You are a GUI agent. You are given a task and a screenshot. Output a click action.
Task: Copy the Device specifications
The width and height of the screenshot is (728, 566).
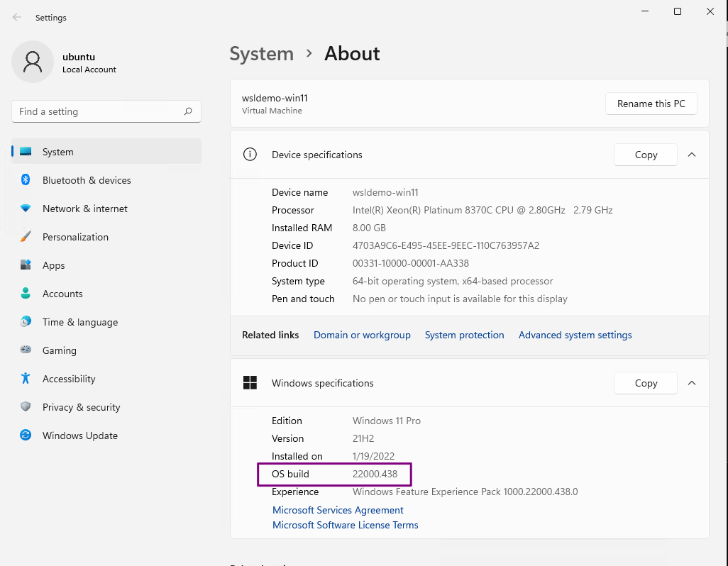(646, 155)
